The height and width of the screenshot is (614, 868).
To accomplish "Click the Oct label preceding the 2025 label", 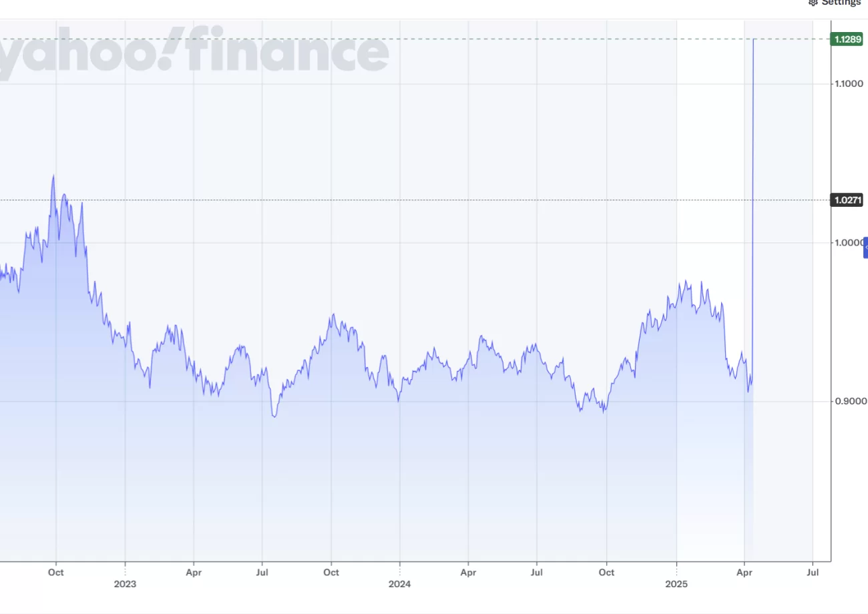I will tap(606, 572).
